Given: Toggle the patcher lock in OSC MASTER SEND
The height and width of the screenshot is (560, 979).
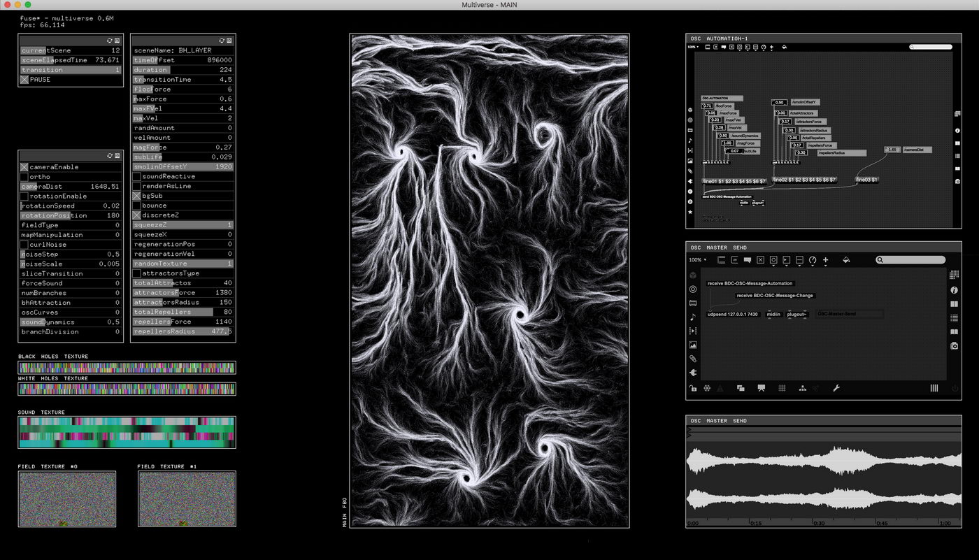Looking at the screenshot, I should click(693, 388).
